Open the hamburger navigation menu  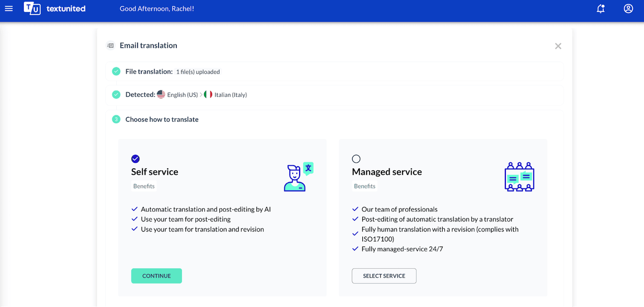[x=9, y=8]
